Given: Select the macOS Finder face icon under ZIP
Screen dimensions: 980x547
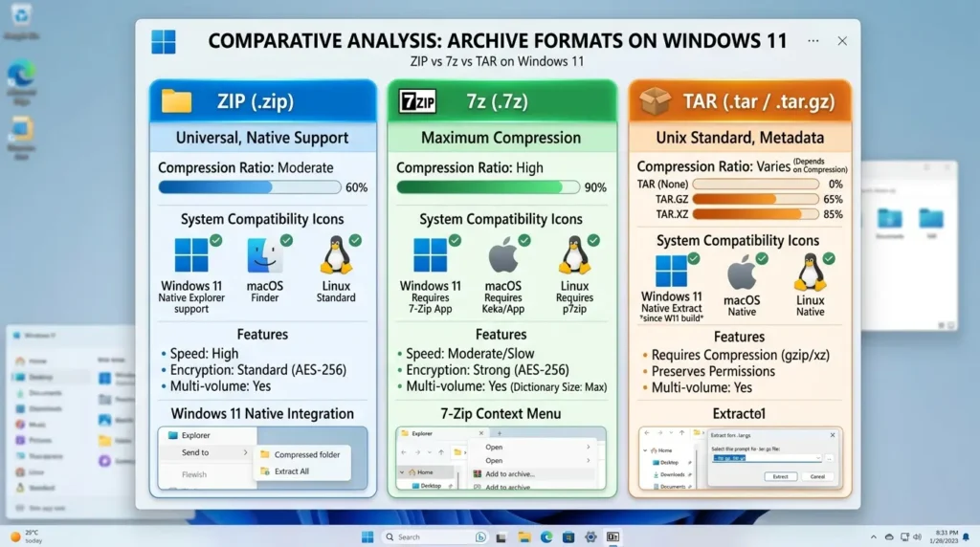Looking at the screenshot, I should click(x=264, y=255).
